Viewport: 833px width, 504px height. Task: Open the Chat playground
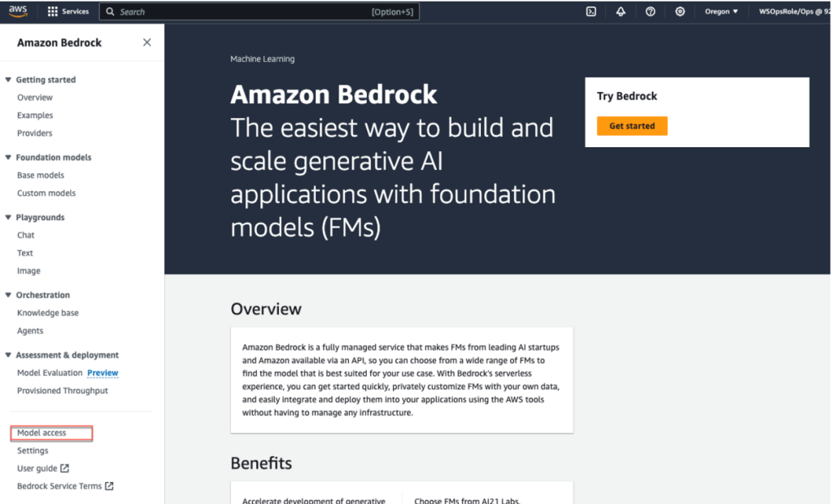[24, 235]
